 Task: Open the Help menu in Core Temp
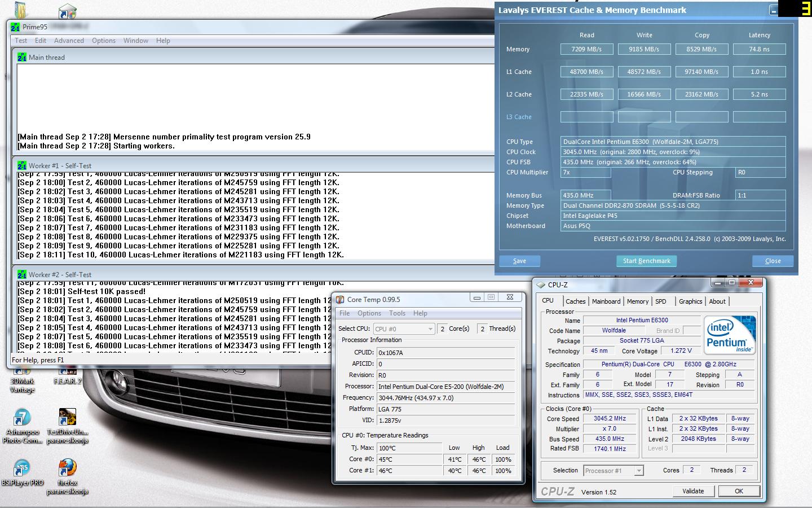click(420, 313)
